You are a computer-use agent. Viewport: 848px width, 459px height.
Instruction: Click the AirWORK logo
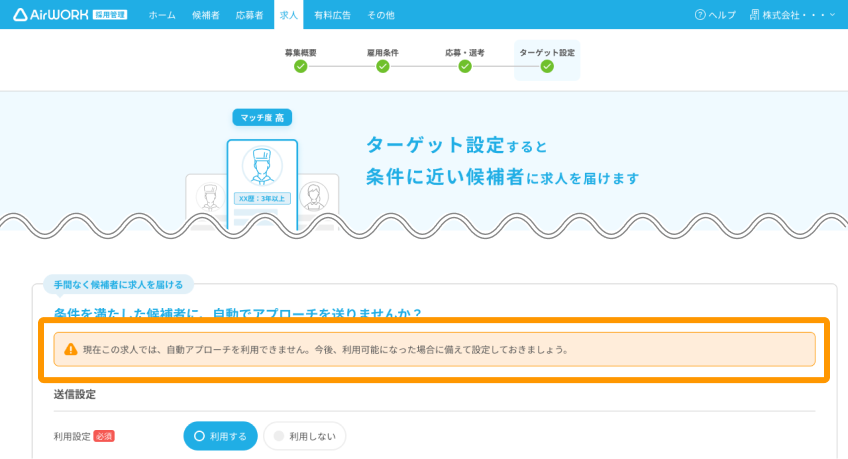[50, 15]
